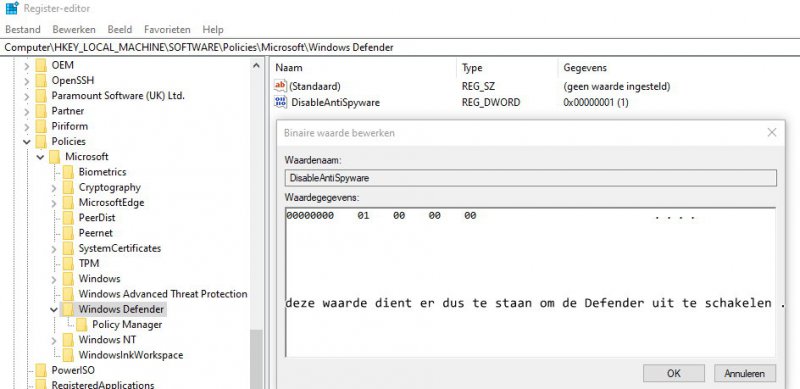Click the Windows Defender folder icon
The width and height of the screenshot is (800, 389).
coord(68,309)
